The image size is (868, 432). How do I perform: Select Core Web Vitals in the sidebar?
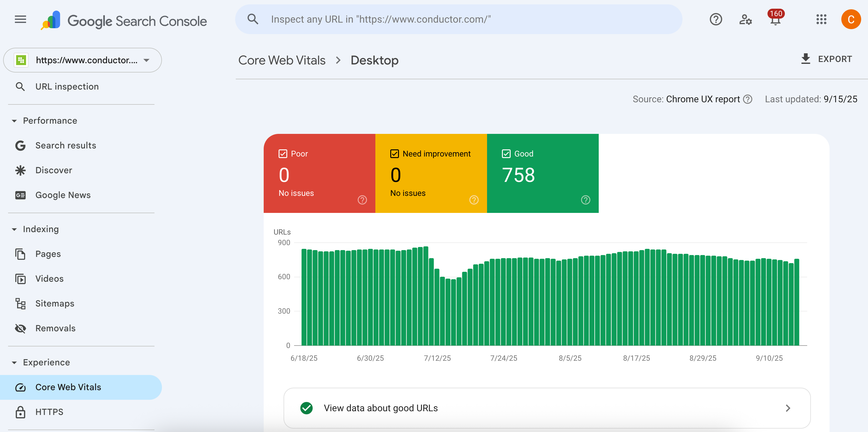coord(81,387)
